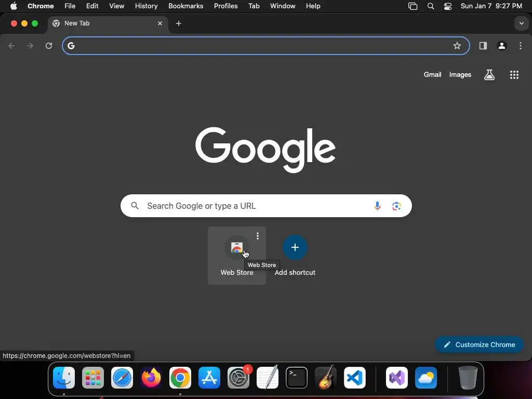
Task: Open the Profiles menu
Action: point(225,6)
